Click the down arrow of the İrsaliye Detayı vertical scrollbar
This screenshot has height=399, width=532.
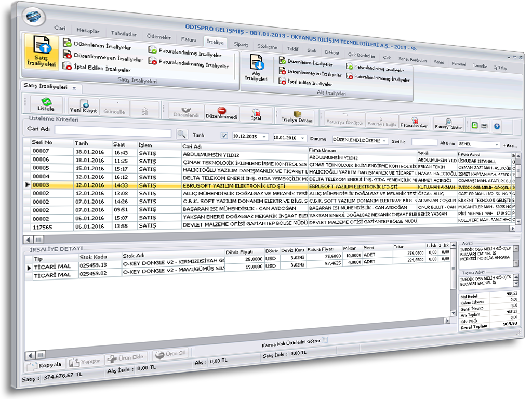click(x=453, y=313)
